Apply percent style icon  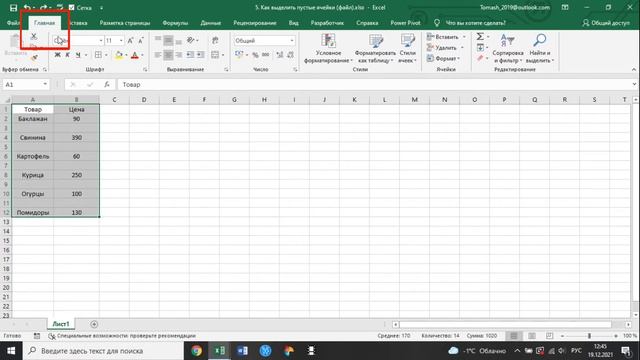pos(255,55)
